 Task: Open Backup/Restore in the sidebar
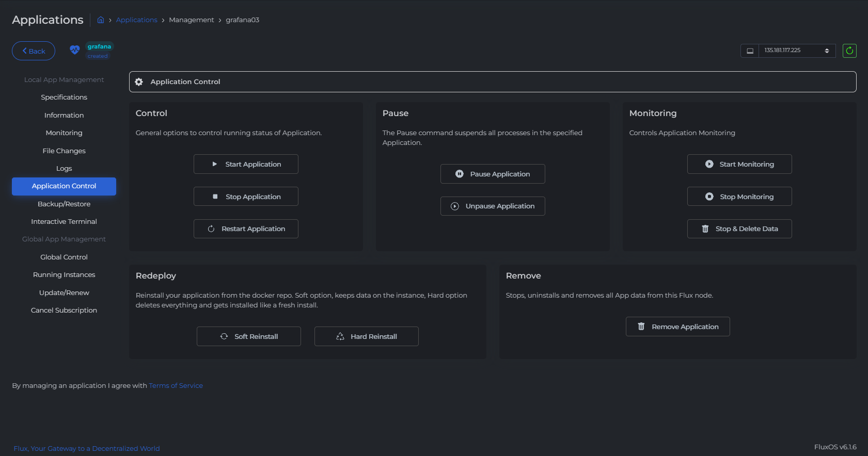[x=64, y=204]
